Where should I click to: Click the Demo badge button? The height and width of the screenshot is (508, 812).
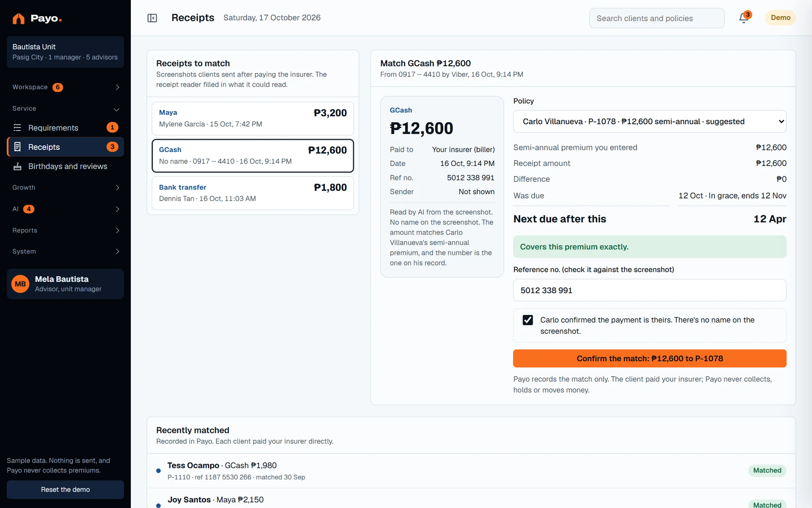pyautogui.click(x=780, y=18)
